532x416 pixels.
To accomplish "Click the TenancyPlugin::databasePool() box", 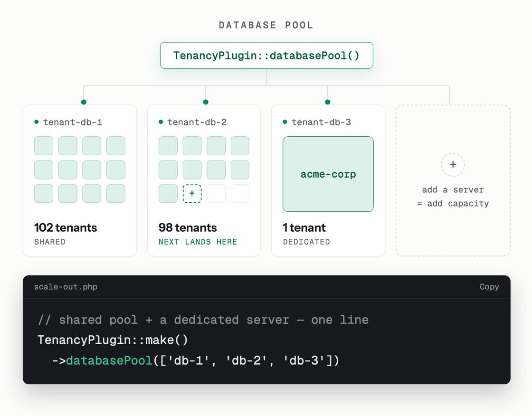I will [266, 55].
